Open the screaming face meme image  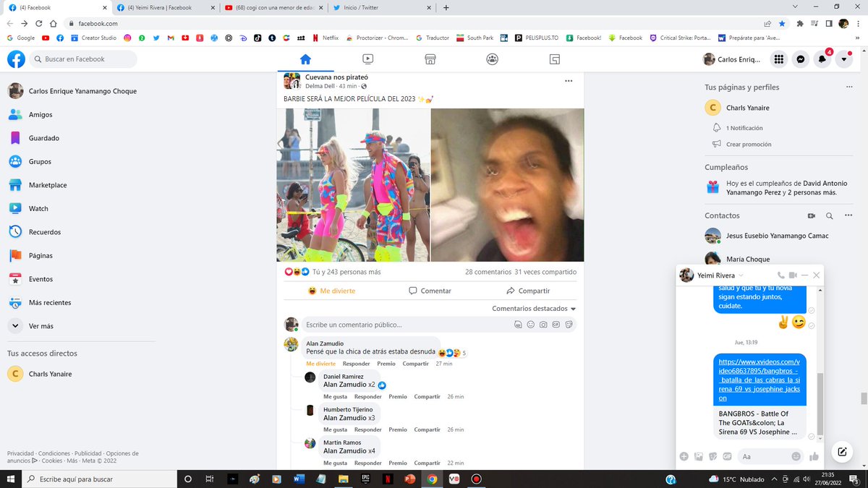click(508, 184)
